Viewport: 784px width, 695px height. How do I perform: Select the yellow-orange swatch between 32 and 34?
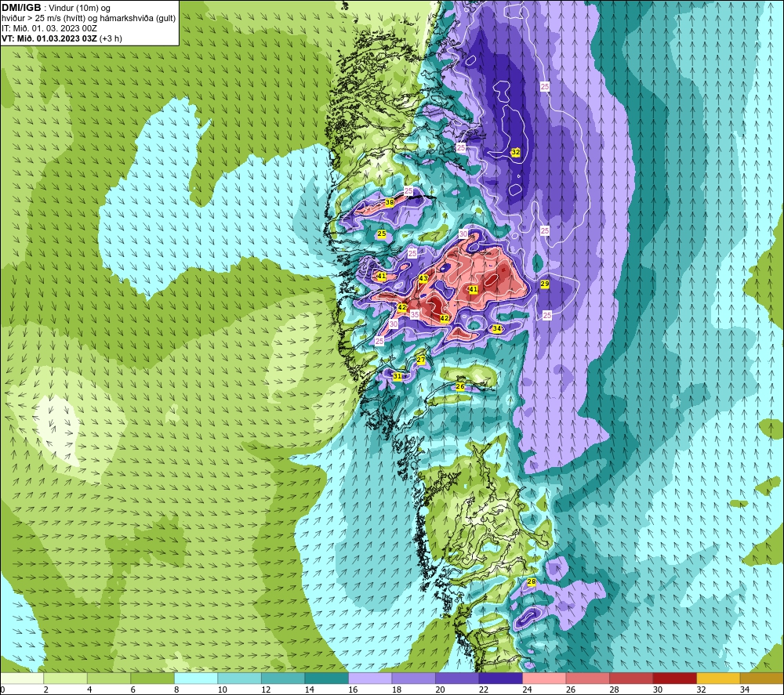click(718, 678)
